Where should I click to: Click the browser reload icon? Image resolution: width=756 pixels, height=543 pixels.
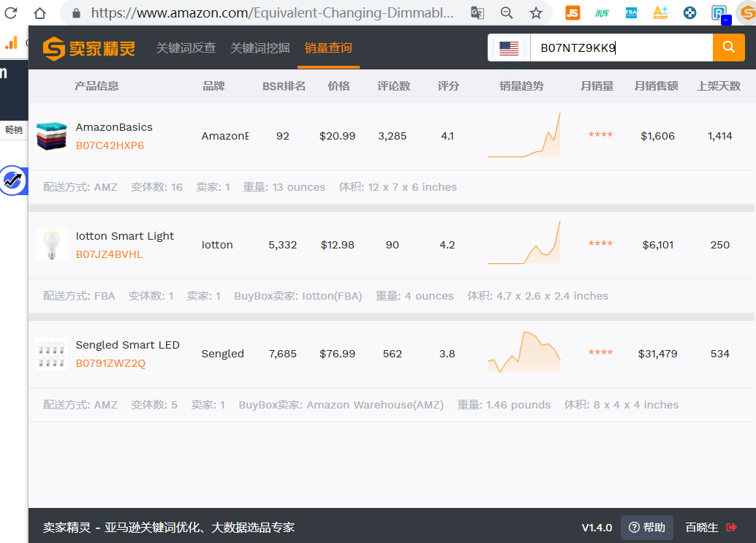11,13
